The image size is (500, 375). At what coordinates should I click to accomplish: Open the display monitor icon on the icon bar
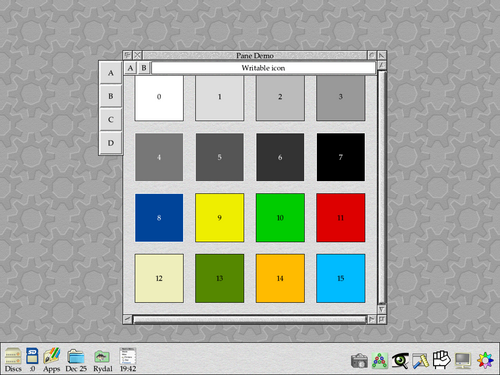[463, 361]
